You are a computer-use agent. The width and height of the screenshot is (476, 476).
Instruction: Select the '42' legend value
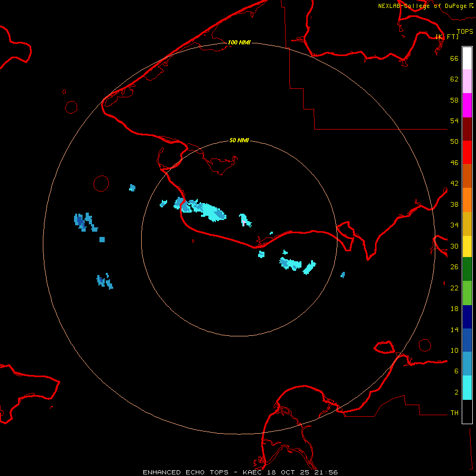pos(454,184)
